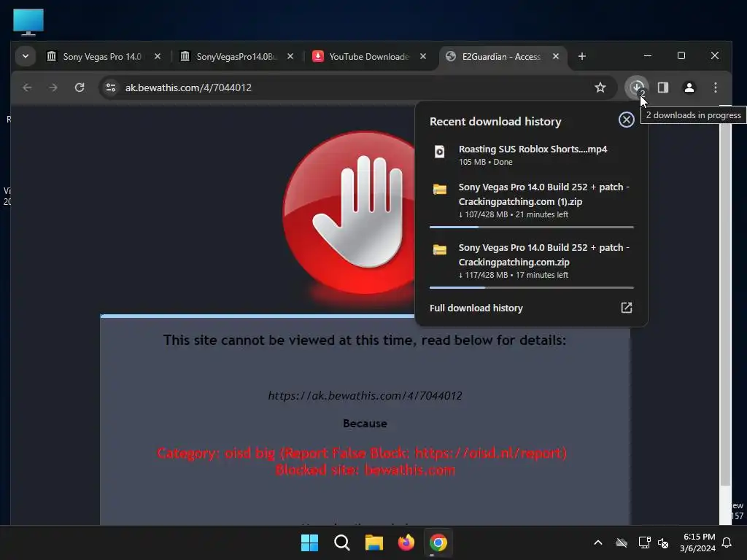The width and height of the screenshot is (747, 560).
Task: Minimize the Chrome window
Action: point(648,55)
